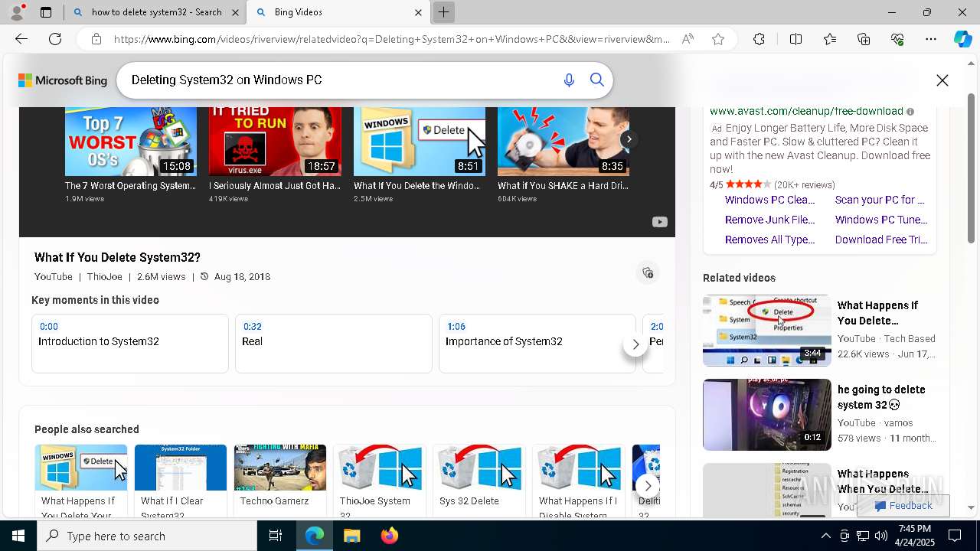Toggle split screen icon

coord(795,39)
